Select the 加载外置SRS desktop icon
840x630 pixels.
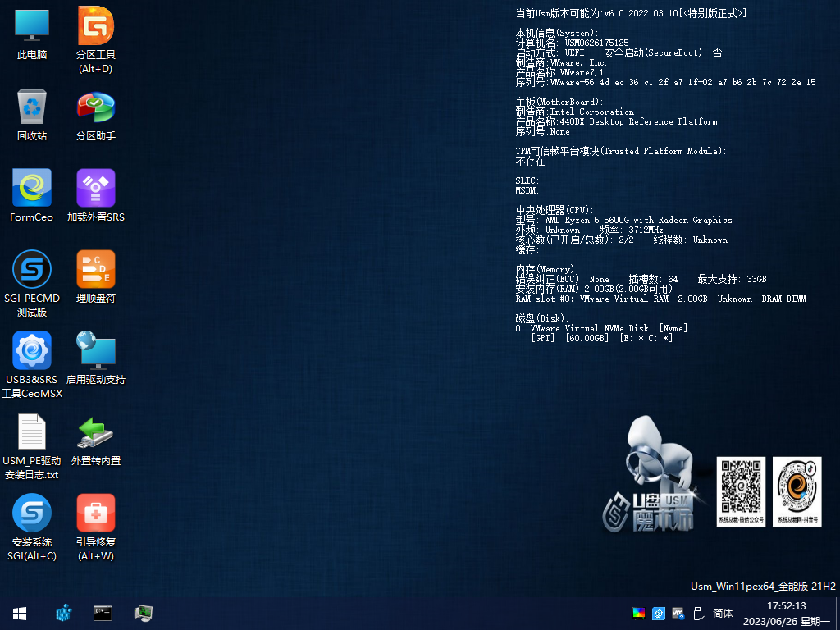(x=96, y=195)
